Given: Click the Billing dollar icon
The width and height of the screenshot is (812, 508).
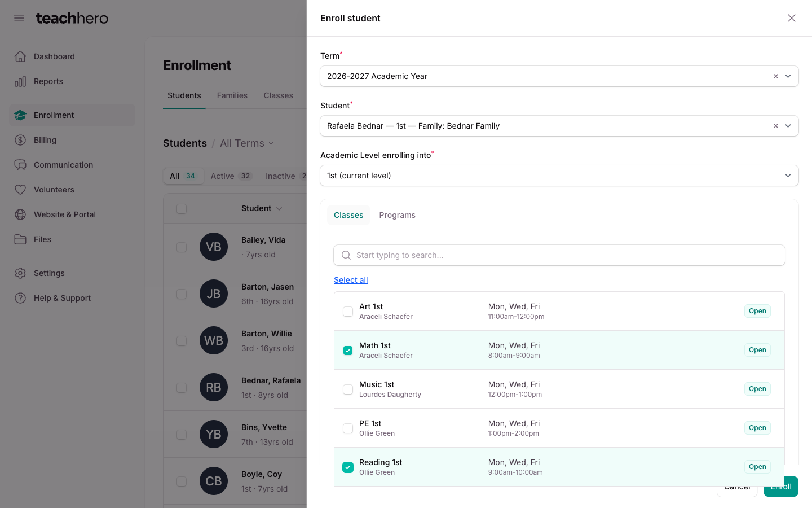Looking at the screenshot, I should (20, 140).
